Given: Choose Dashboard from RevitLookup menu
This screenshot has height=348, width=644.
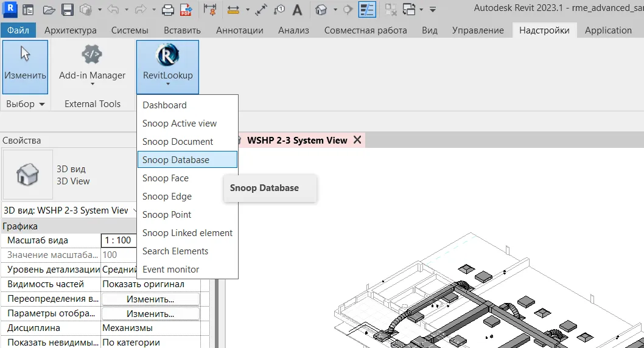Looking at the screenshot, I should click(187, 105).
